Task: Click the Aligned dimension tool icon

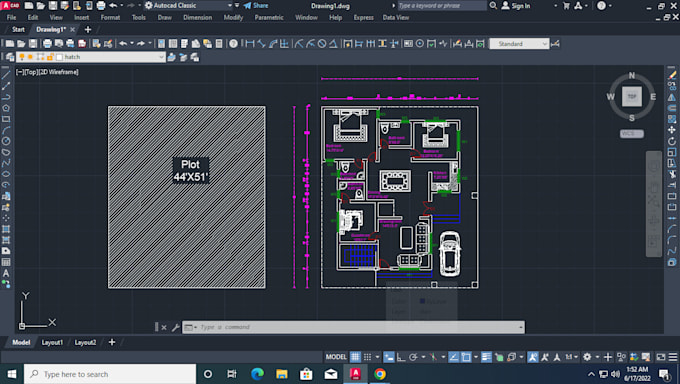Action: (261, 43)
